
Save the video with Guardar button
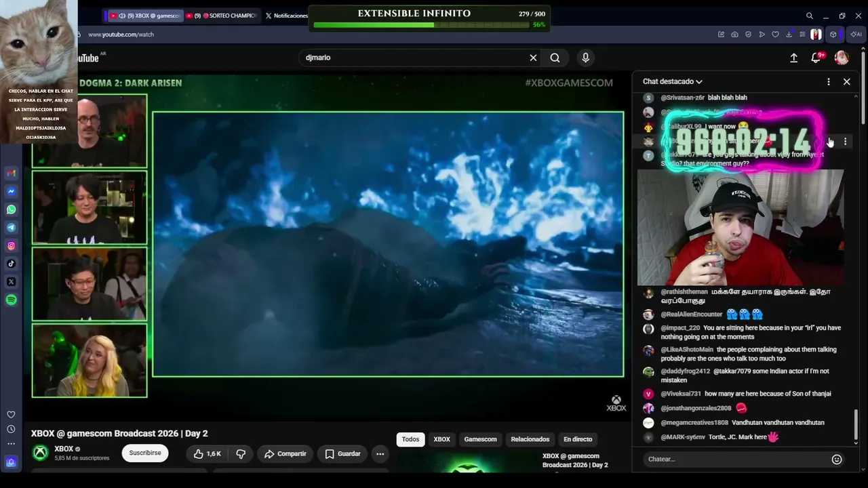click(342, 453)
